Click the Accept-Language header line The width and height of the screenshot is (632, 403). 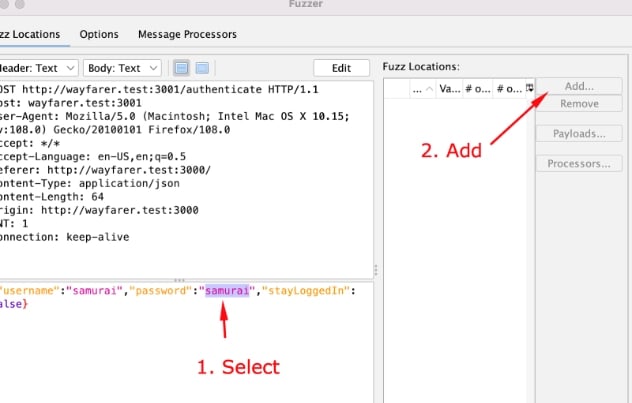coord(93,156)
